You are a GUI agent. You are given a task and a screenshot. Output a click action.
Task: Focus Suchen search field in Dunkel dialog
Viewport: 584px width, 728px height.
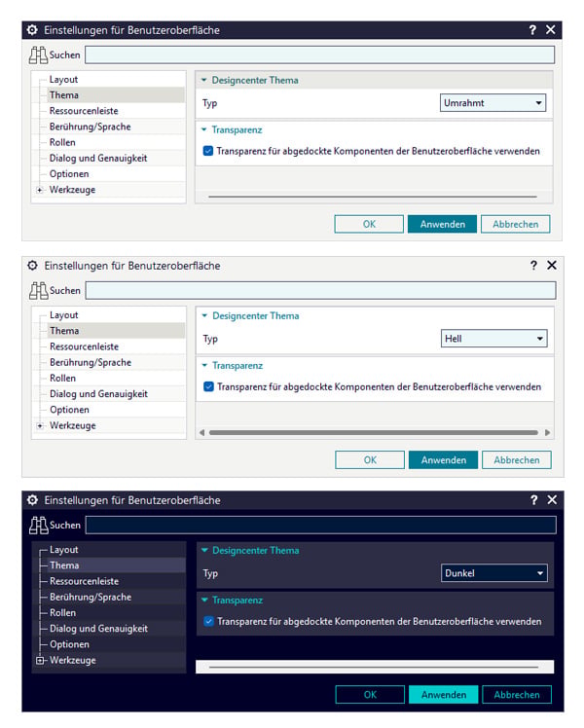[x=321, y=526]
